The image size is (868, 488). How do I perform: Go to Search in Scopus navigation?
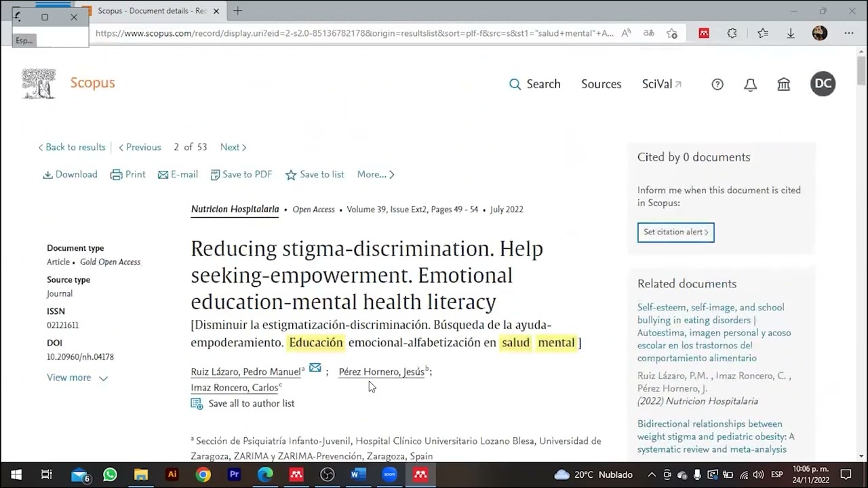coord(535,84)
